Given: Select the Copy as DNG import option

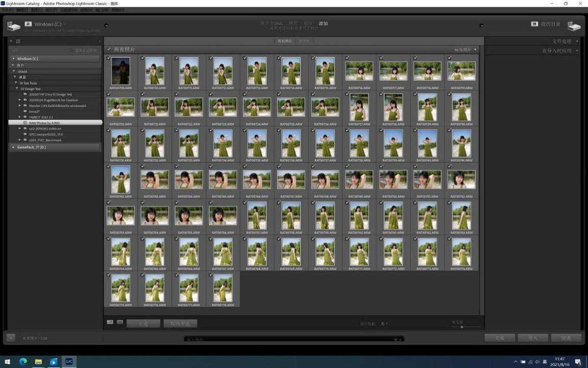Looking at the screenshot, I should coord(270,23).
